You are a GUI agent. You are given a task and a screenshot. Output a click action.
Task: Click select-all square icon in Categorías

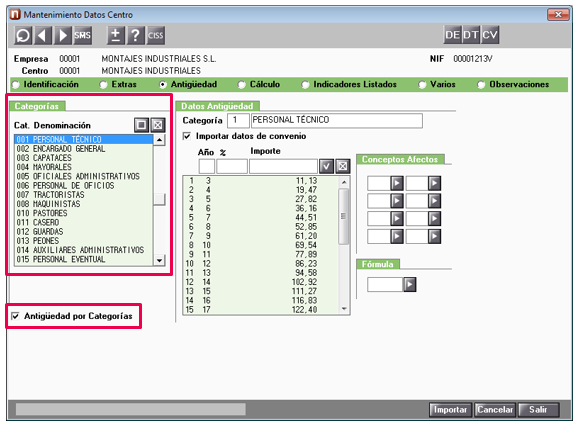[x=141, y=125]
